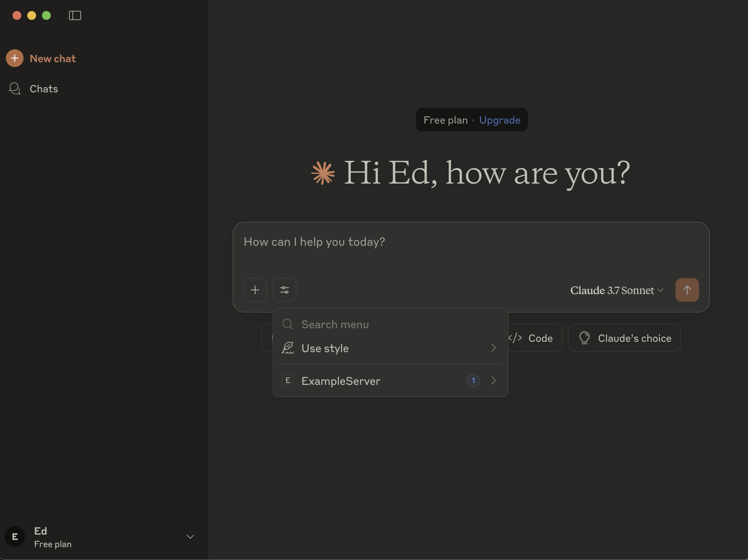Click the plus attachment button in composer
748x560 pixels.
click(x=255, y=290)
